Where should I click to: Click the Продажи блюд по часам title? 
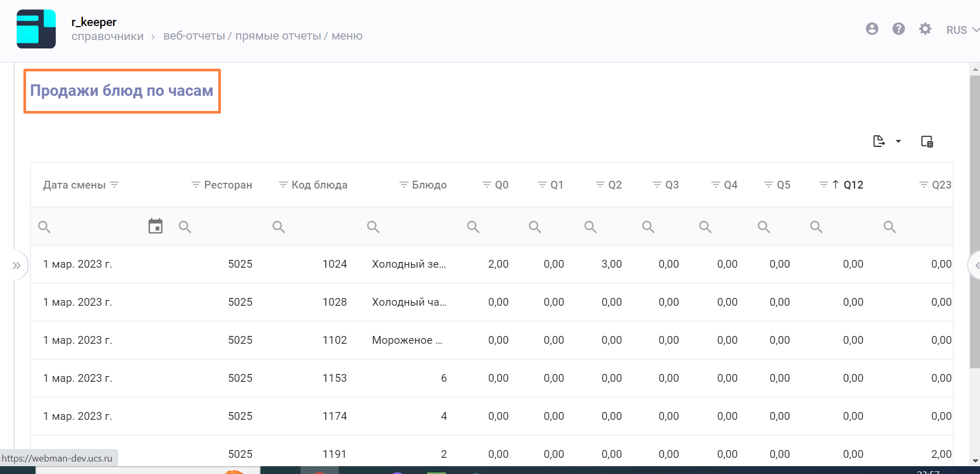[122, 91]
